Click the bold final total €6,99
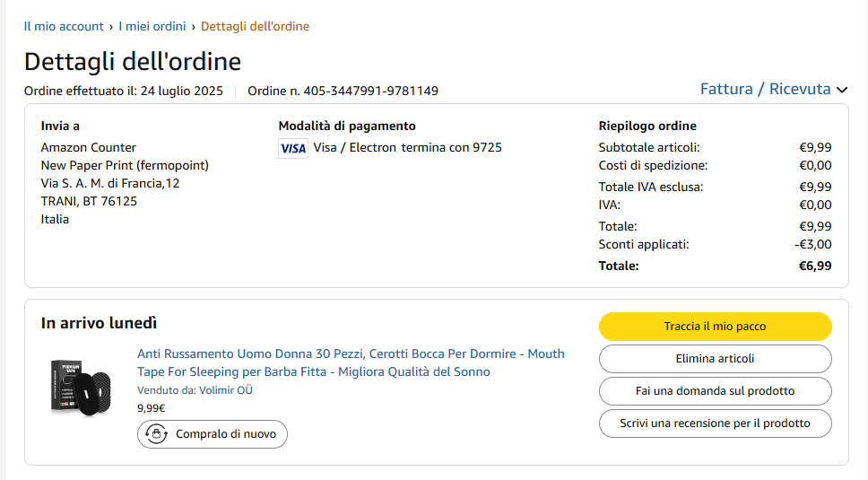Screen dimensions: 868x480 (x=815, y=266)
